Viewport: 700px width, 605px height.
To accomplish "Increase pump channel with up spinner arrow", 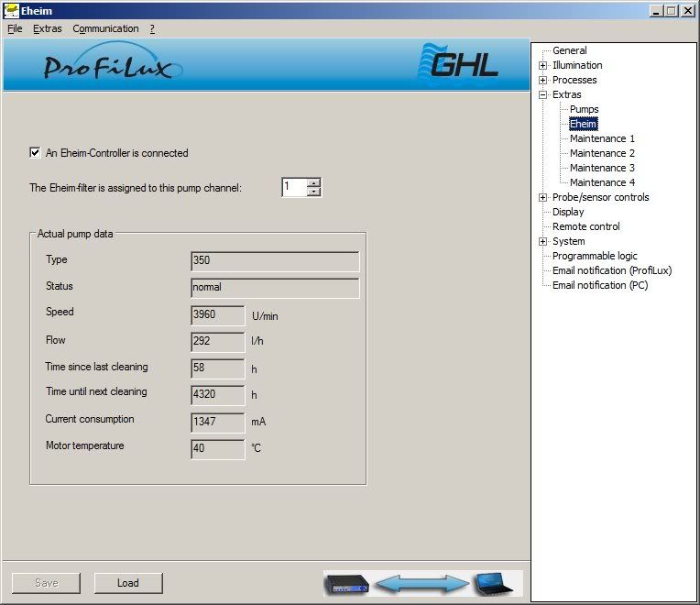I will click(x=314, y=182).
